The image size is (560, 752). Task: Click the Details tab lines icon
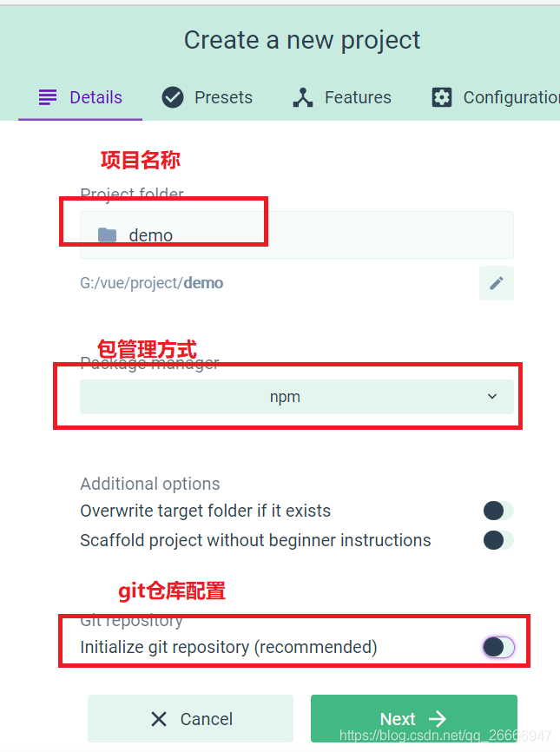(48, 97)
